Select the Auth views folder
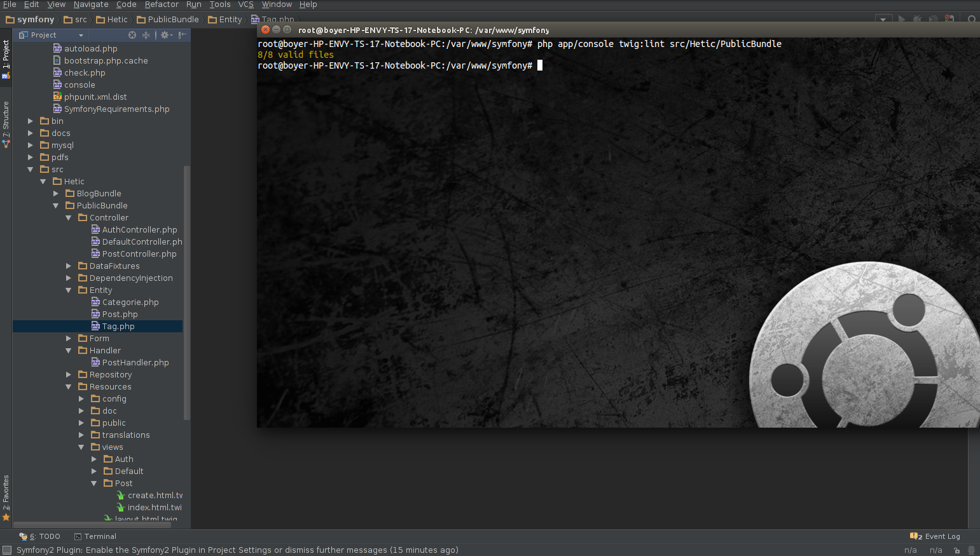 [118, 459]
